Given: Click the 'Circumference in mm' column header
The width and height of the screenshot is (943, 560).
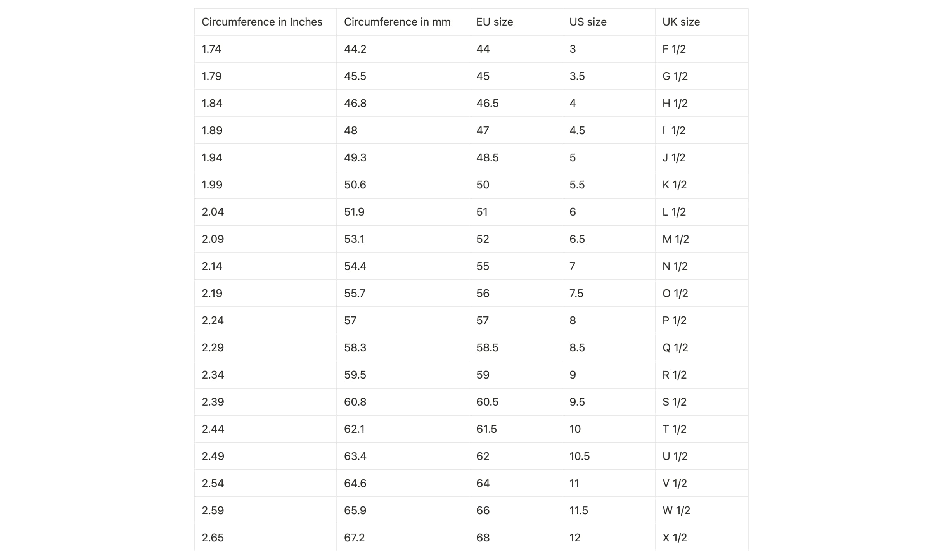Looking at the screenshot, I should [x=397, y=22].
